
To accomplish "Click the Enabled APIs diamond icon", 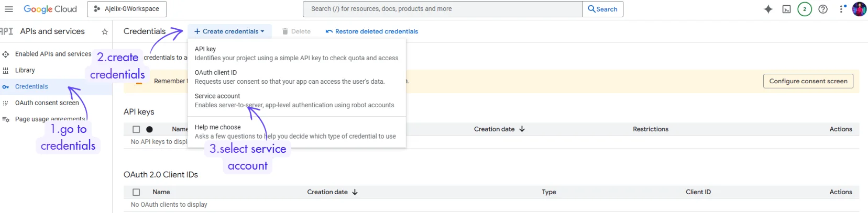I will click(6, 54).
